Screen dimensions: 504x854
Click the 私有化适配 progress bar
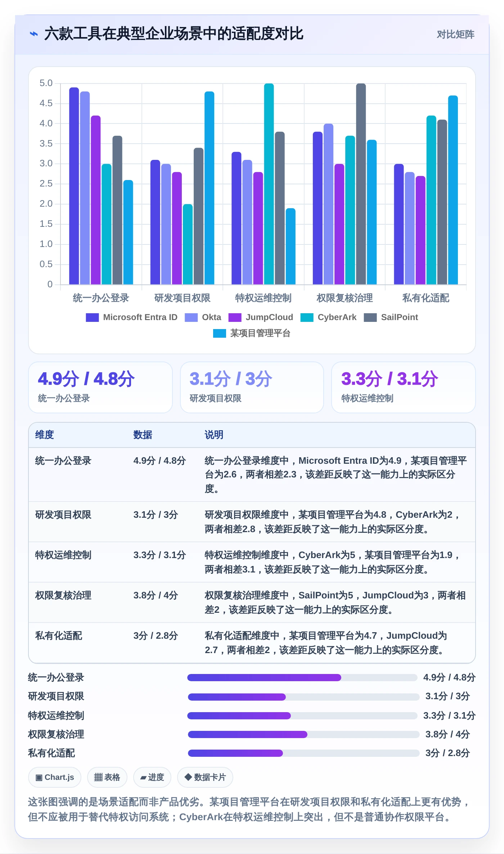[304, 753]
